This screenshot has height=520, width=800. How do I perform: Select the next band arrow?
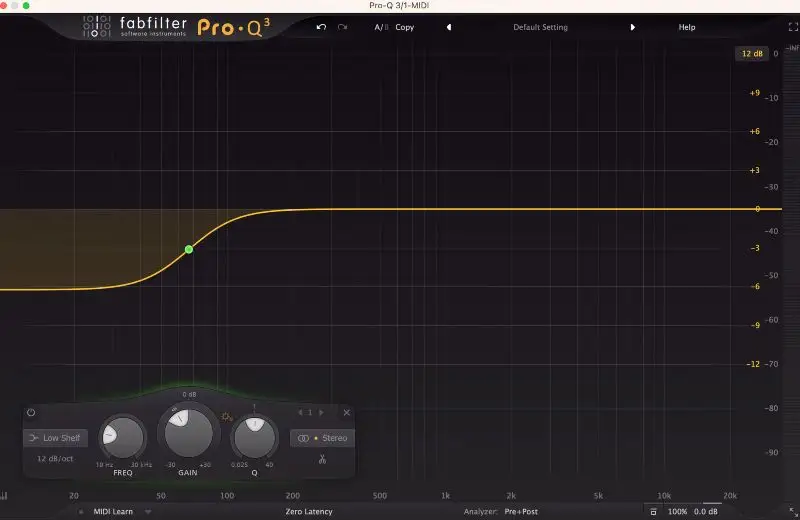tap(321, 412)
